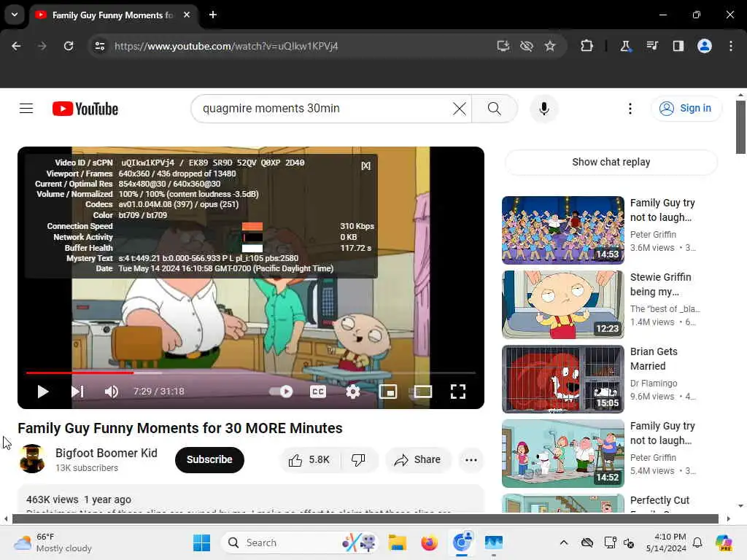This screenshot has width=747, height=560.
Task: Open media controls icon in toolbar
Action: pos(651,46)
